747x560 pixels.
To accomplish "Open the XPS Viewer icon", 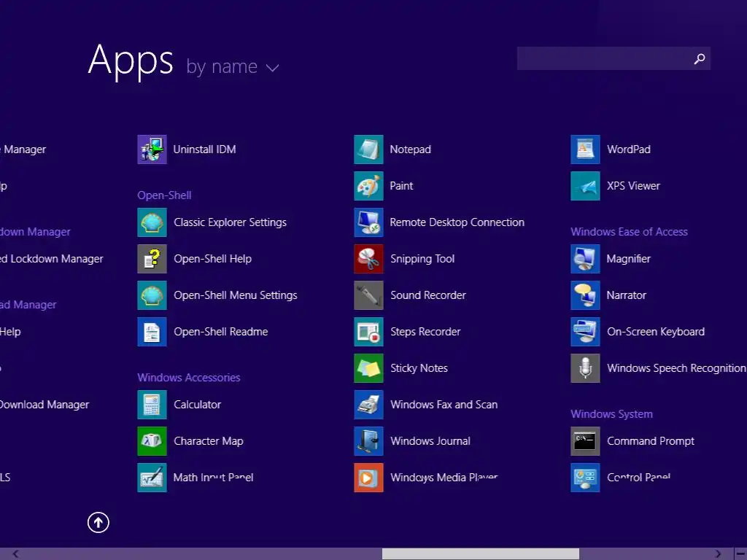I will pyautogui.click(x=586, y=186).
